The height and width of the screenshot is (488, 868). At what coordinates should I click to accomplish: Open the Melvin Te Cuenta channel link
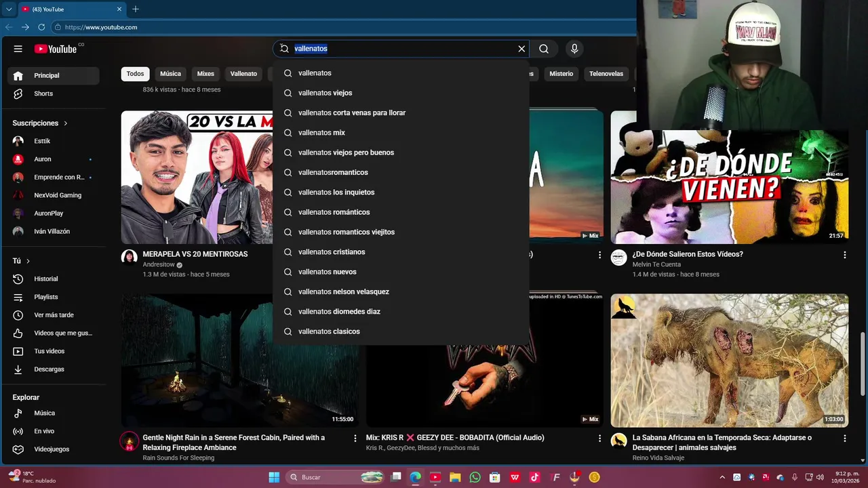point(656,265)
